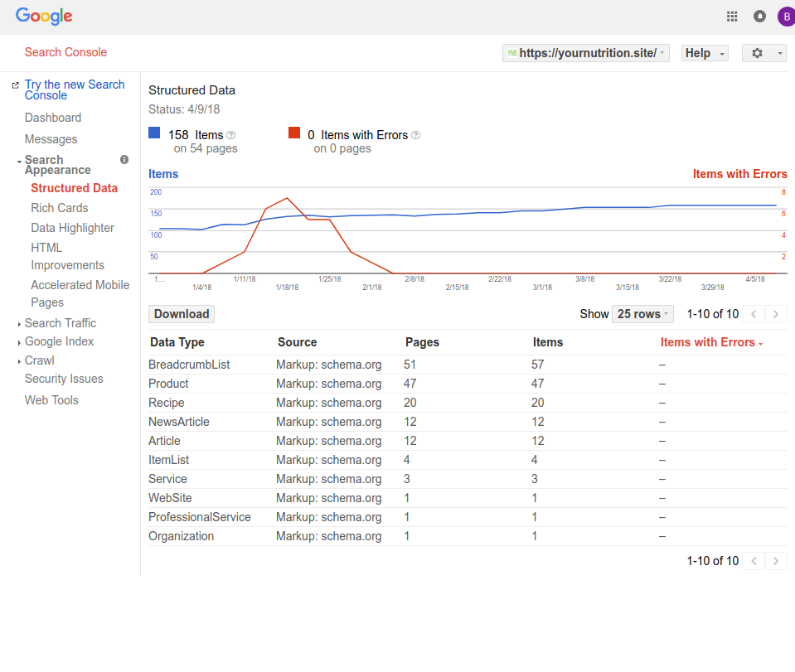Open the Google apps grid icon
795x672 pixels.
732,16
